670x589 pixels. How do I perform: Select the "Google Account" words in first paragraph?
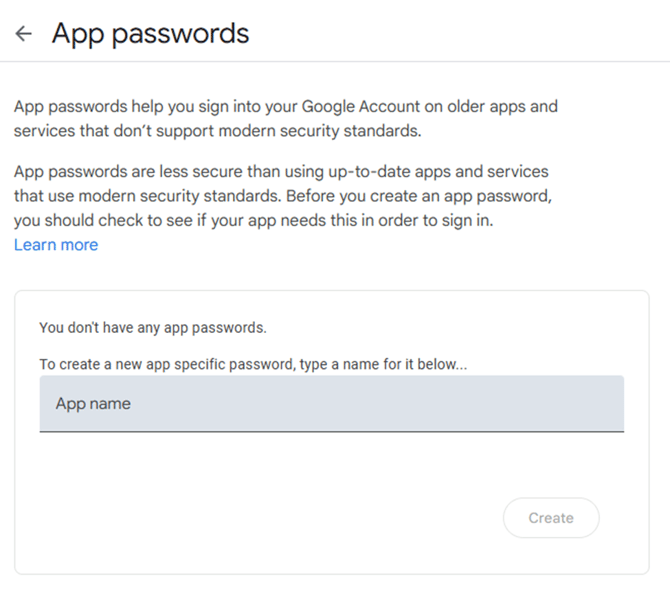click(349, 106)
